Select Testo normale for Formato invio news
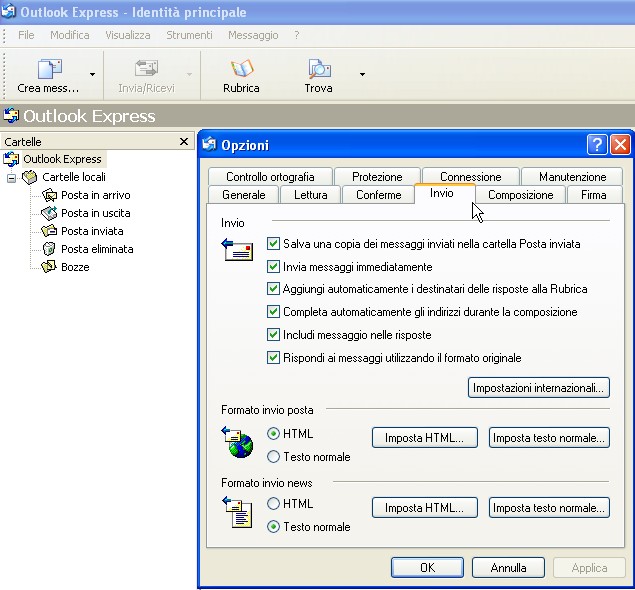 click(273, 526)
